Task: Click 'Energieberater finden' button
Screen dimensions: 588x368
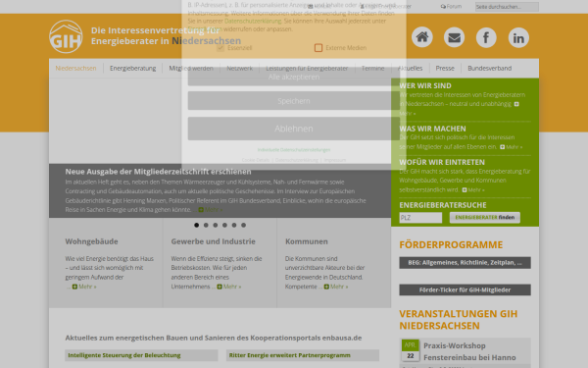Action: pyautogui.click(x=484, y=218)
